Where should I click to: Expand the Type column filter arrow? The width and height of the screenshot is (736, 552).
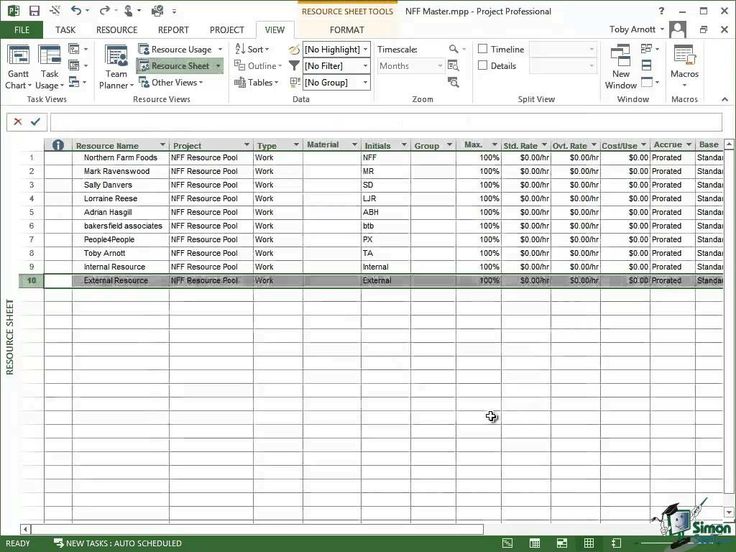(x=296, y=144)
